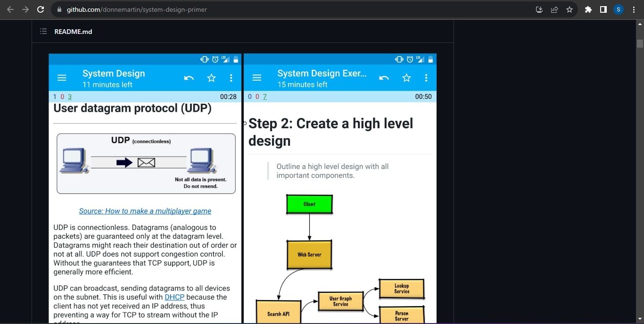Open Chrome's three-dot browser menu
This screenshot has height=324, width=644.
coord(634,9)
